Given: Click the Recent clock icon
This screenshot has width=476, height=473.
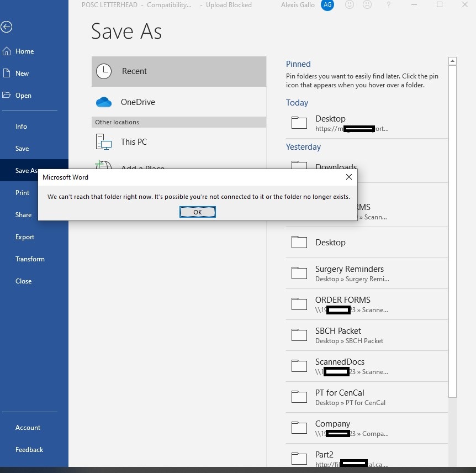Looking at the screenshot, I should pyautogui.click(x=104, y=71).
